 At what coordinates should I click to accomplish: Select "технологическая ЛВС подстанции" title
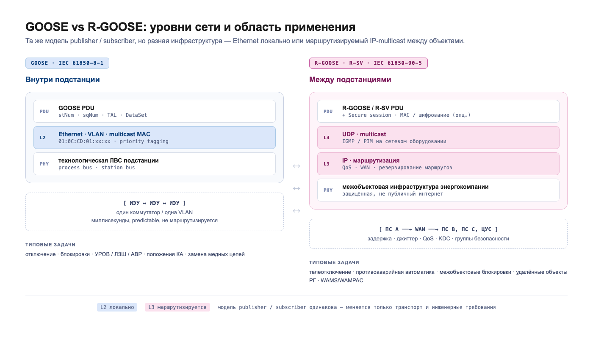point(108,160)
